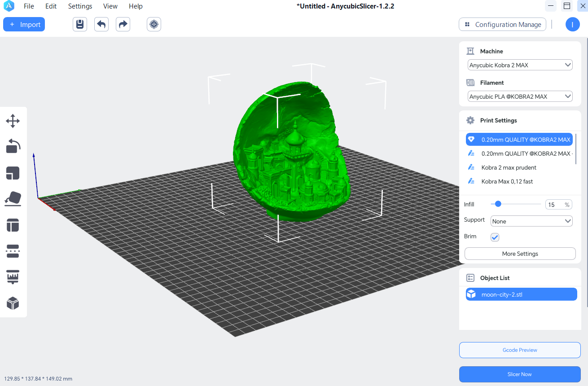Open the Support dropdown set to None
588x386 pixels.
(532, 221)
